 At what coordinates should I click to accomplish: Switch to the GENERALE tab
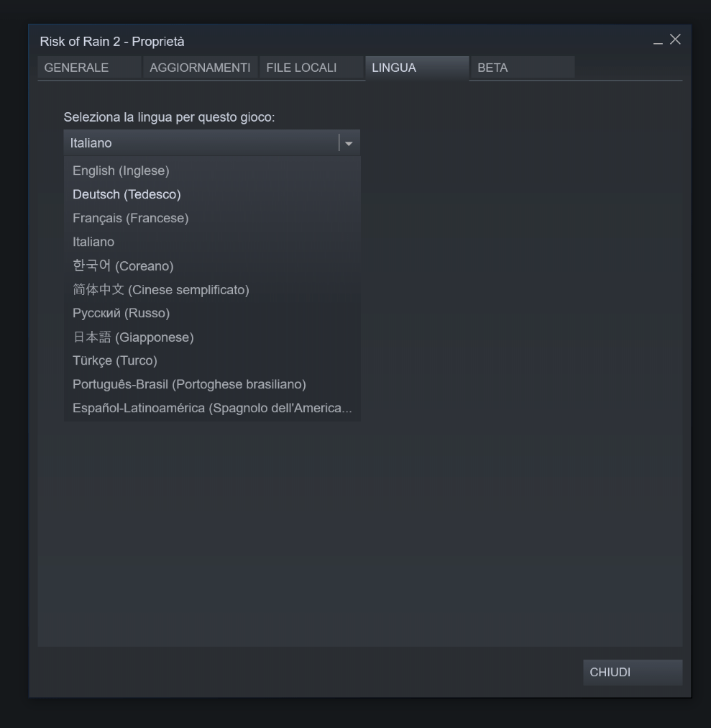[89, 68]
